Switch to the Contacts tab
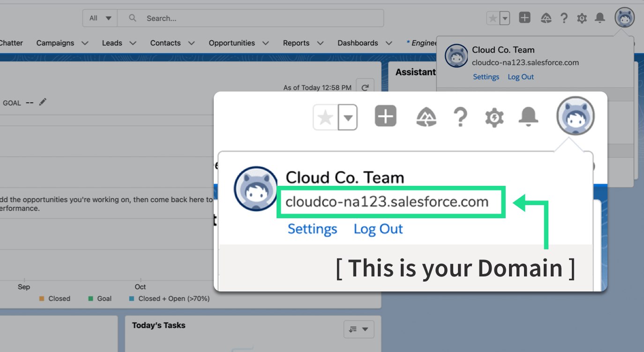Image resolution: width=644 pixels, height=352 pixels. [165, 43]
